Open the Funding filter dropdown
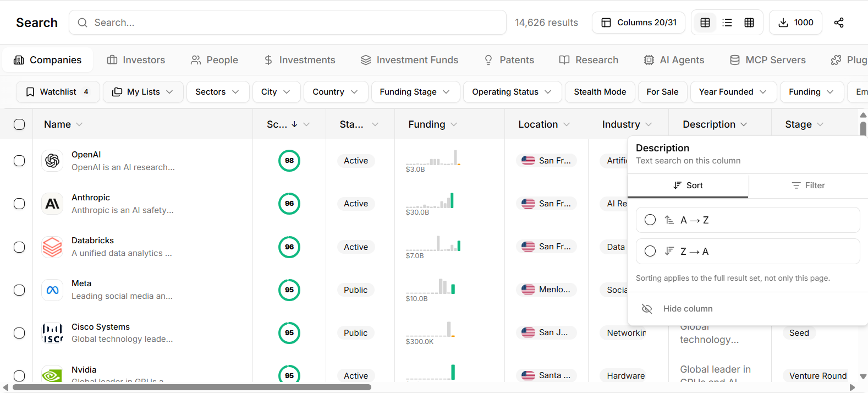 pos(811,92)
